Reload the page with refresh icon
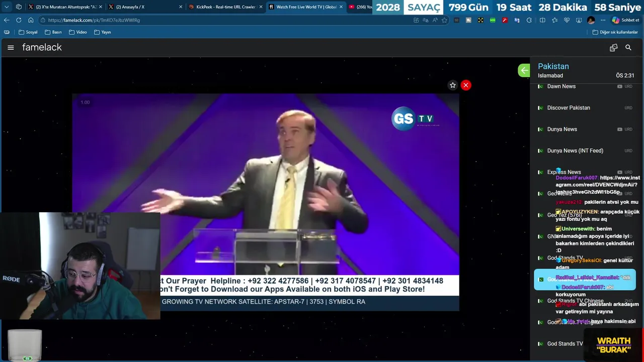Viewport: 644px width, 362px height. click(x=19, y=20)
